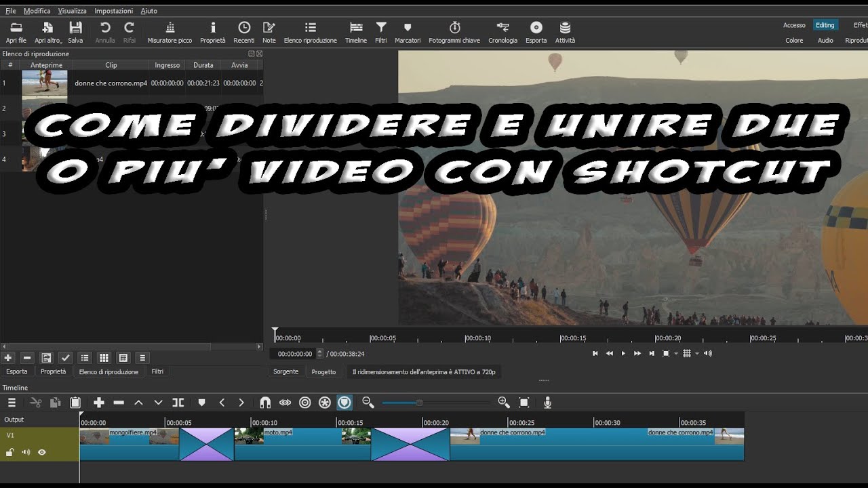Viewport: 868px width, 488px height.
Task: Remove playlist item with minus button
Action: tap(27, 358)
